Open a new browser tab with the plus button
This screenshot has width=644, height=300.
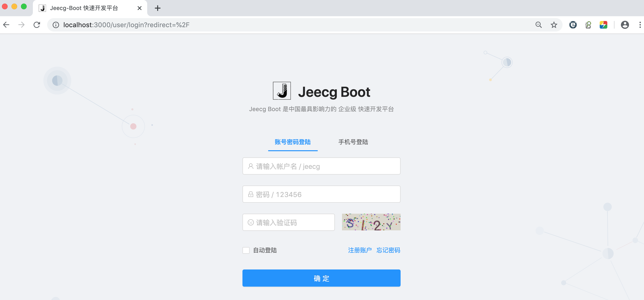[157, 8]
